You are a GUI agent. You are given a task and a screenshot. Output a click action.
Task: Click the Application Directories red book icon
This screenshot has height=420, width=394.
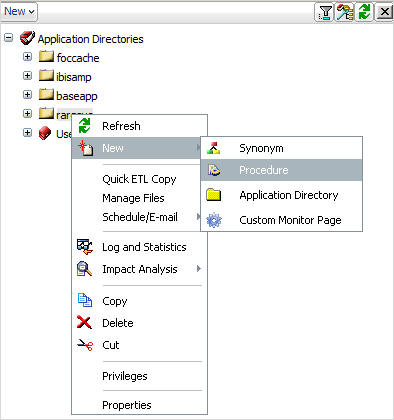point(27,38)
